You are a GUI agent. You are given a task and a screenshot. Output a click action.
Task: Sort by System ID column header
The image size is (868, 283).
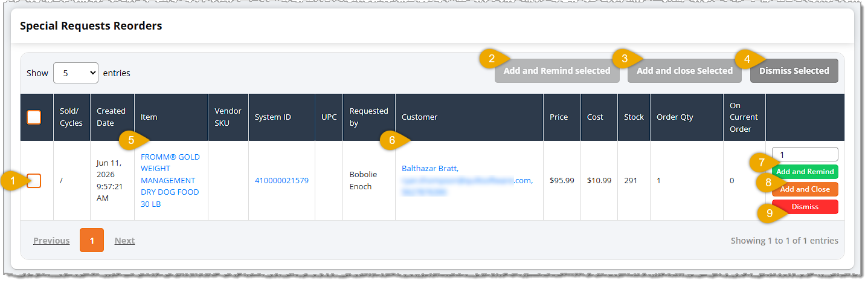[x=282, y=117]
